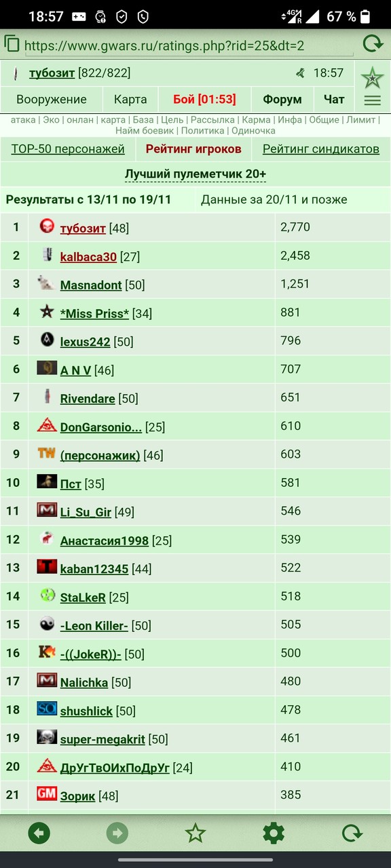Tap the forward arrow in bottom bar

point(117,833)
